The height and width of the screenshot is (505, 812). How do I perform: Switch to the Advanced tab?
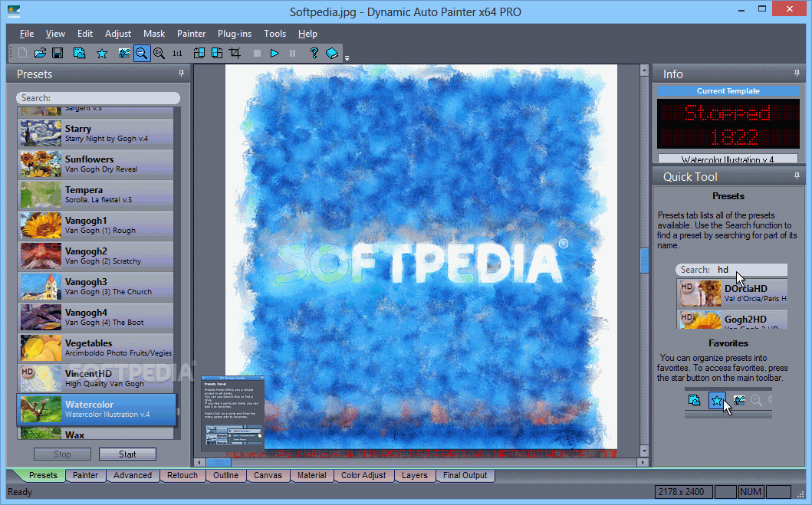click(x=133, y=475)
